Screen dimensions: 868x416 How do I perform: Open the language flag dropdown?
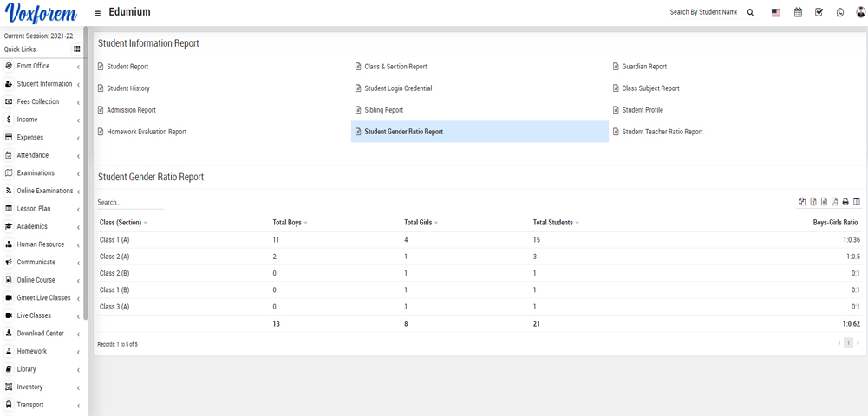point(775,13)
